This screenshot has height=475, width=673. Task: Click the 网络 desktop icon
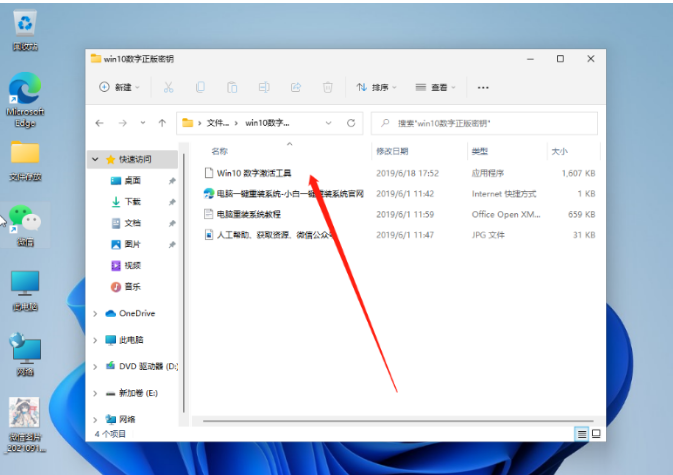click(25, 355)
